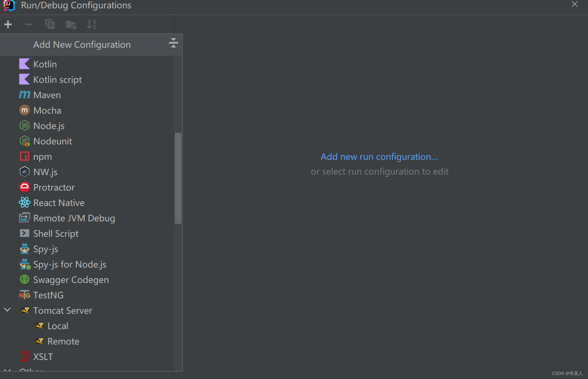Click the Add New Configuration header
The image size is (588, 379).
point(82,44)
